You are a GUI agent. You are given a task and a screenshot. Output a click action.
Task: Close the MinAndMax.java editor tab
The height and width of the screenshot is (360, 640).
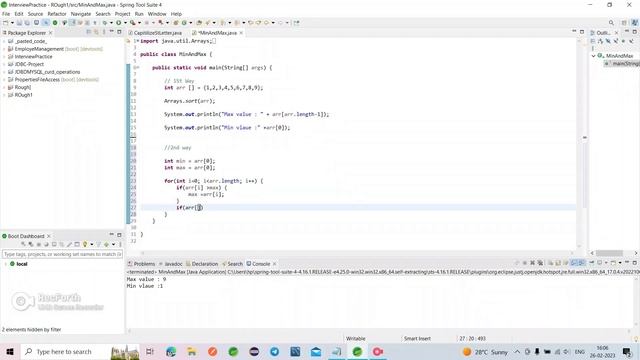[x=241, y=33]
